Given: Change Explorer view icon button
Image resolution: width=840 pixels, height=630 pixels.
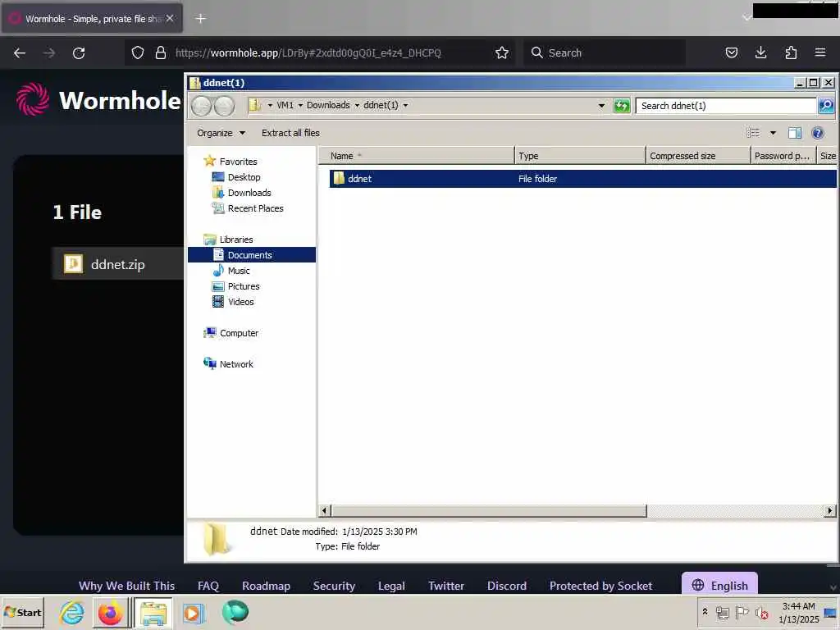Looking at the screenshot, I should coord(753,133).
